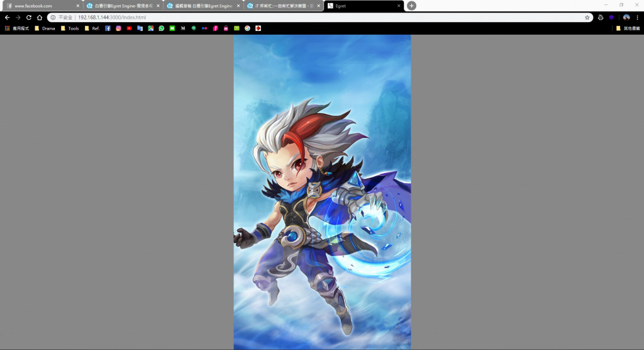The height and width of the screenshot is (350, 644).
Task: Open the purple hexagon extension
Action: point(611,17)
